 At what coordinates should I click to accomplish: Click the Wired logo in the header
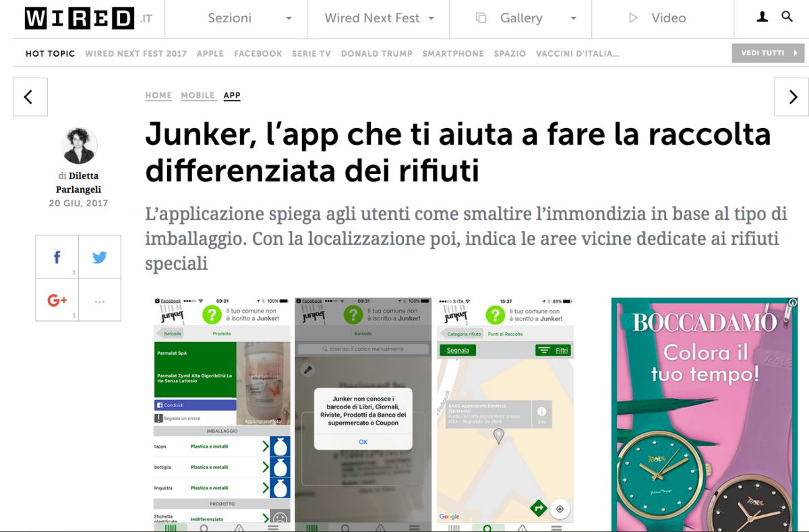coord(80,18)
